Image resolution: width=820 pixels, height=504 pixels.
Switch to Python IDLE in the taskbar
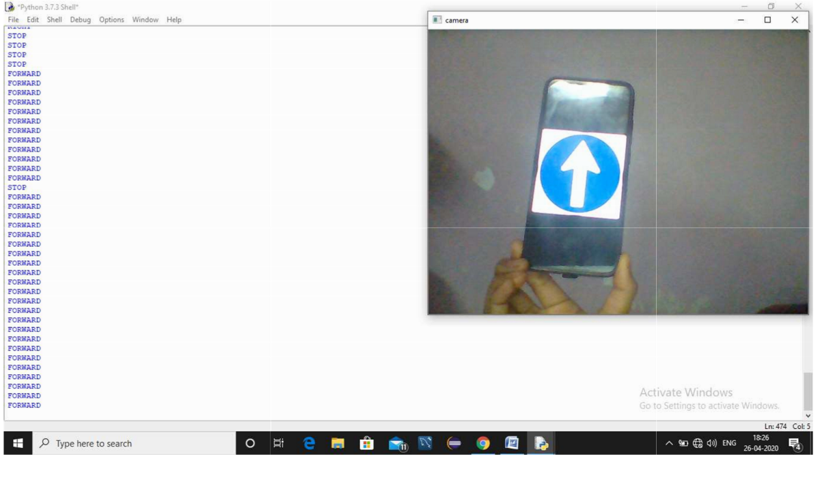[x=541, y=443]
